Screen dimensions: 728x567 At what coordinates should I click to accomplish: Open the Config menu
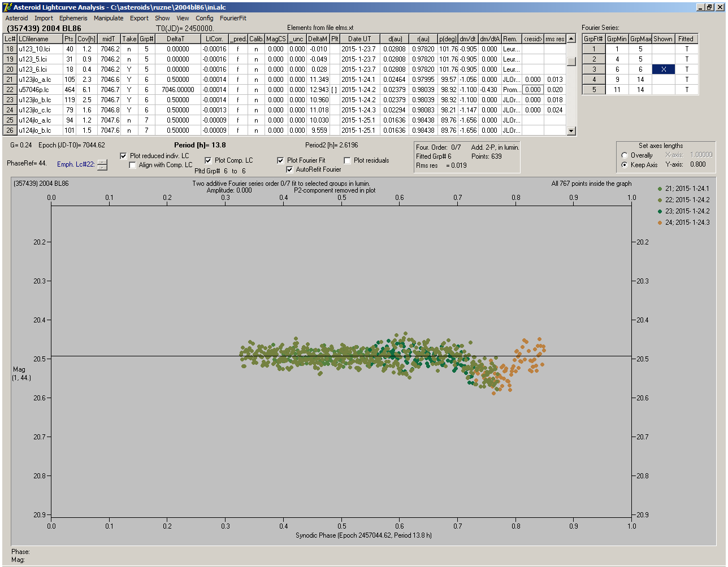[x=205, y=18]
